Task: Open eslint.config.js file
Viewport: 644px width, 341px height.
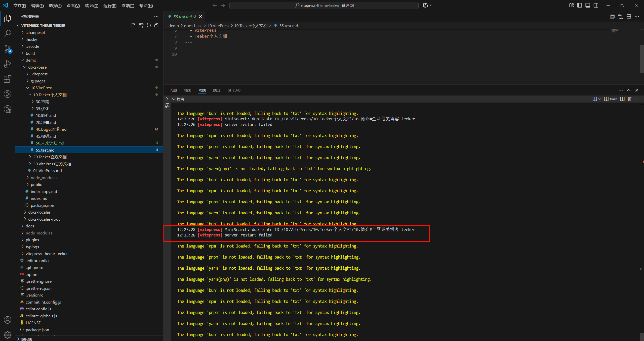Action: pos(38,309)
